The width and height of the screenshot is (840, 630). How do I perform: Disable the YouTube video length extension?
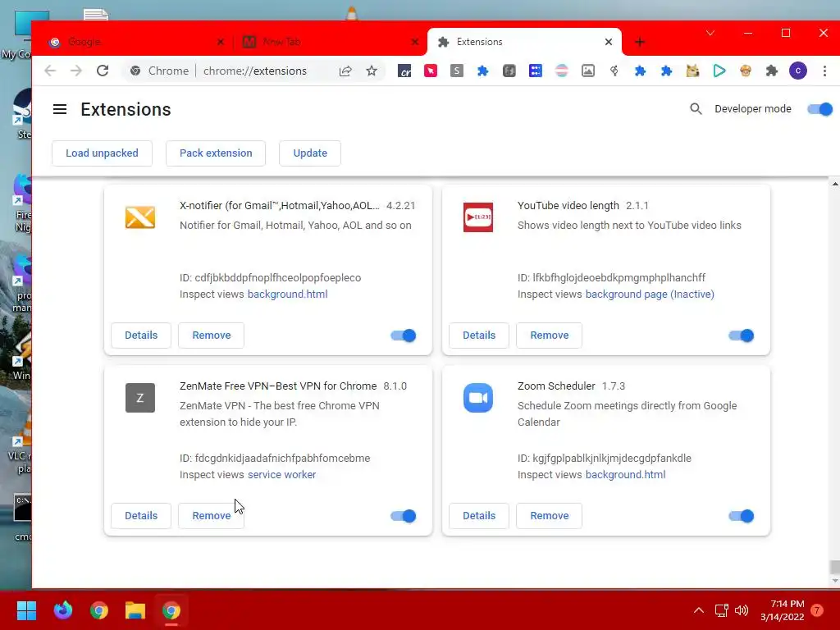tap(741, 336)
